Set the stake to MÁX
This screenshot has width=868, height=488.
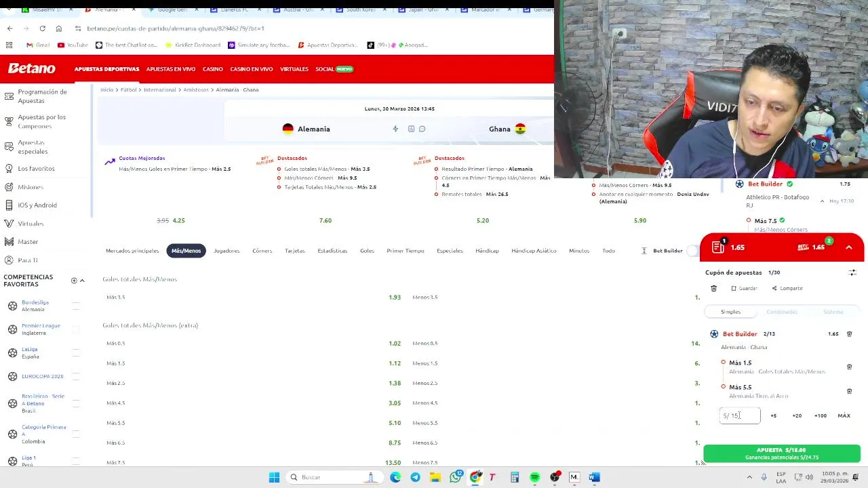pyautogui.click(x=844, y=415)
